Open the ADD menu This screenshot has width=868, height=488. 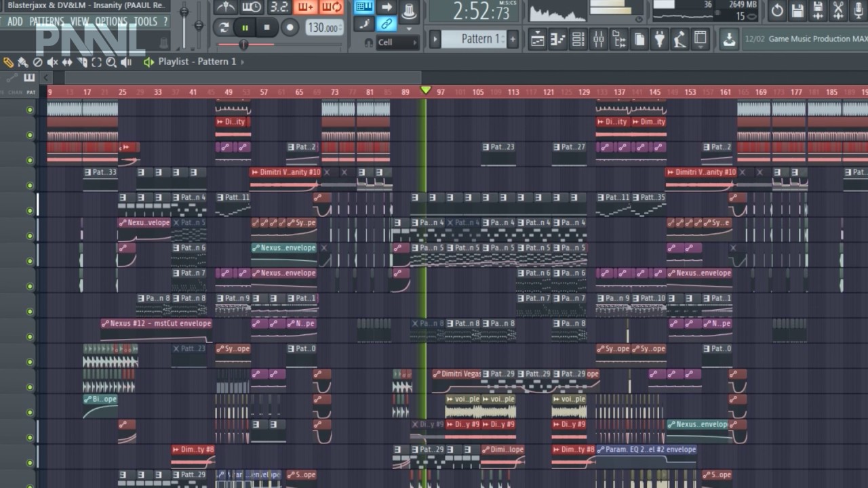[14, 22]
